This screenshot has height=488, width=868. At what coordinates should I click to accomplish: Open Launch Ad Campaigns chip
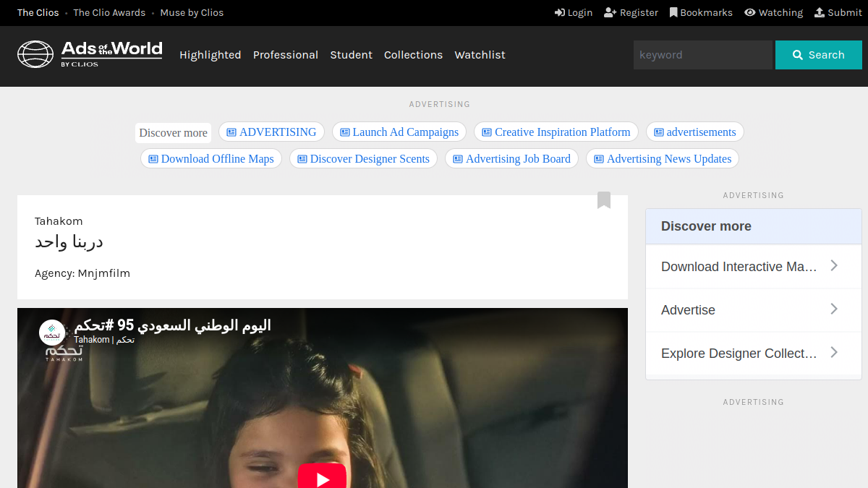coord(399,132)
